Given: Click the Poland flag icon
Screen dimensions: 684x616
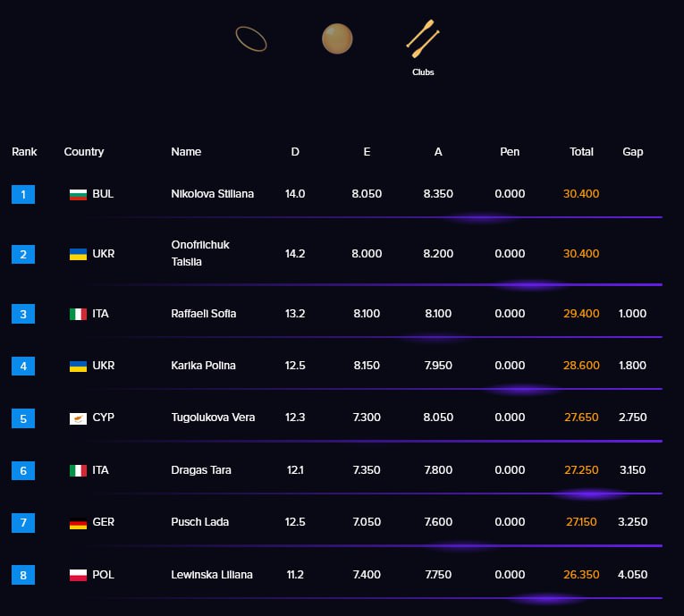Looking at the screenshot, I should [x=78, y=575].
